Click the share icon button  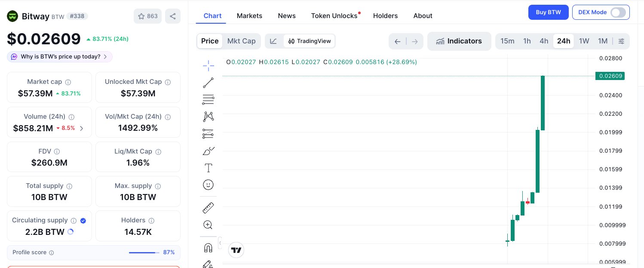pyautogui.click(x=173, y=16)
